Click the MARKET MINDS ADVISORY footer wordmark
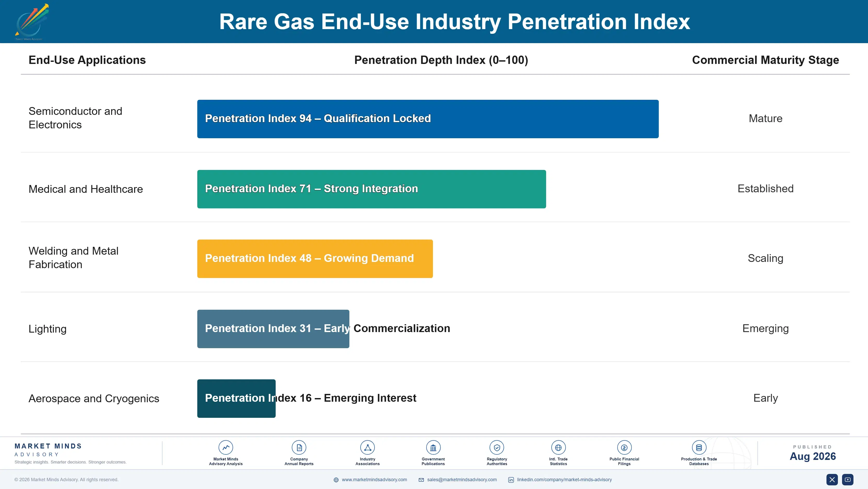Viewport: 868px width, 489px height. (48, 450)
